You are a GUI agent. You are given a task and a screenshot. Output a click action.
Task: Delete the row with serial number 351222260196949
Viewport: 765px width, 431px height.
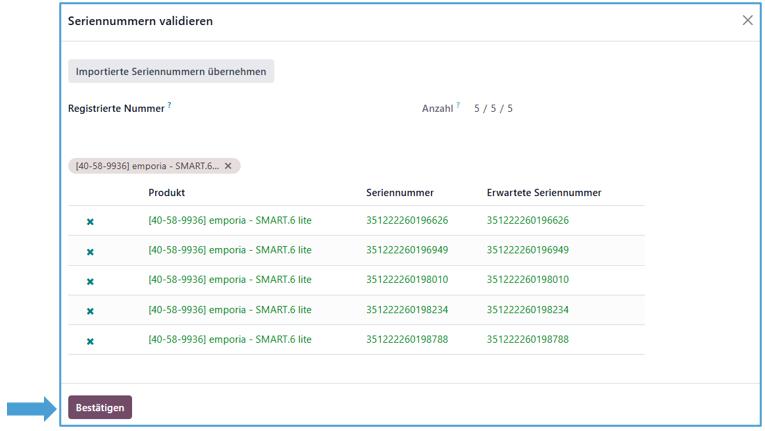coord(90,251)
